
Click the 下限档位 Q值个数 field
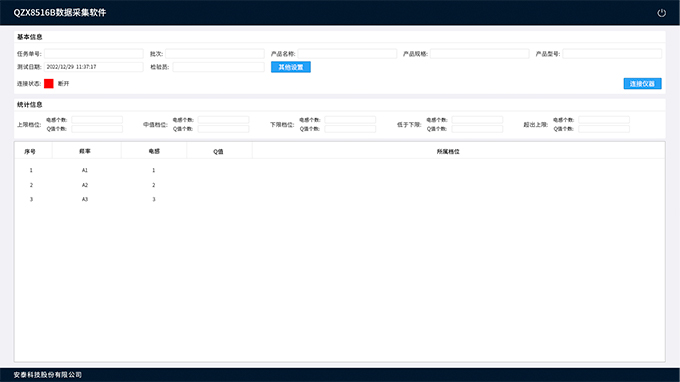350,129
